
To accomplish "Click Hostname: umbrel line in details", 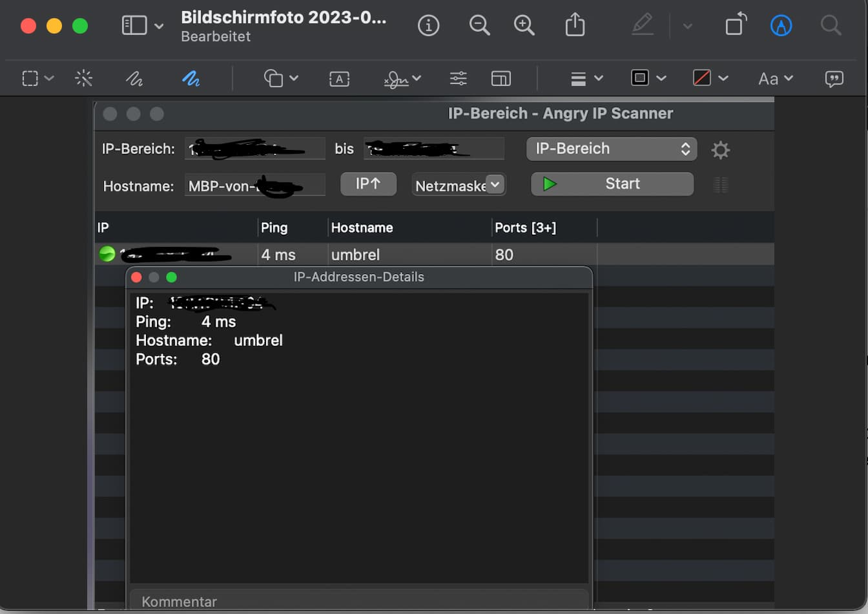I will tap(209, 341).
